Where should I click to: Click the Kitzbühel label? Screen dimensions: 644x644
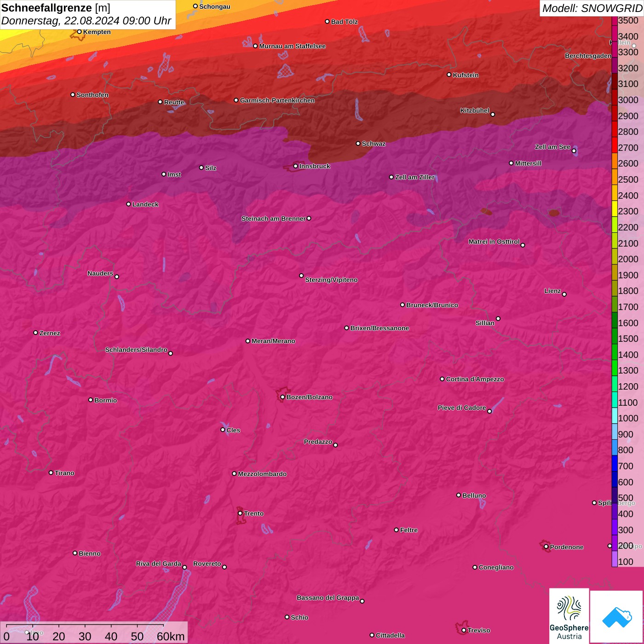point(475,110)
